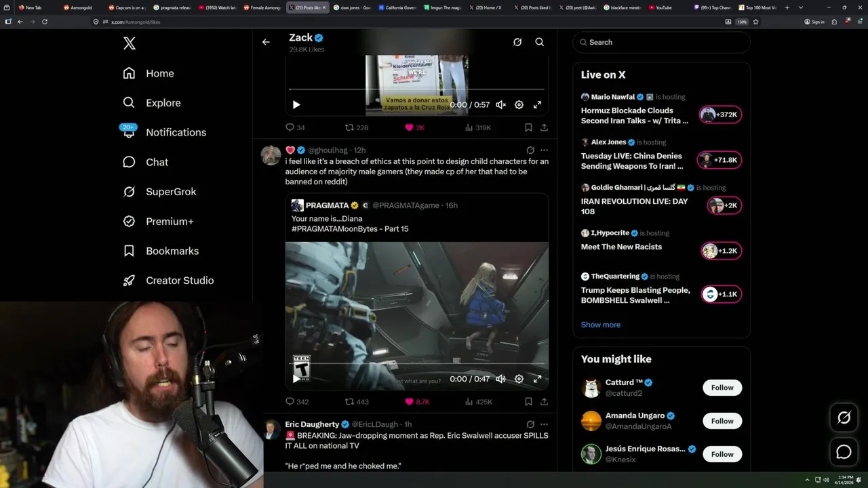The height and width of the screenshot is (488, 868).
Task: Click the Grok icon in Zack's header
Action: click(x=517, y=42)
